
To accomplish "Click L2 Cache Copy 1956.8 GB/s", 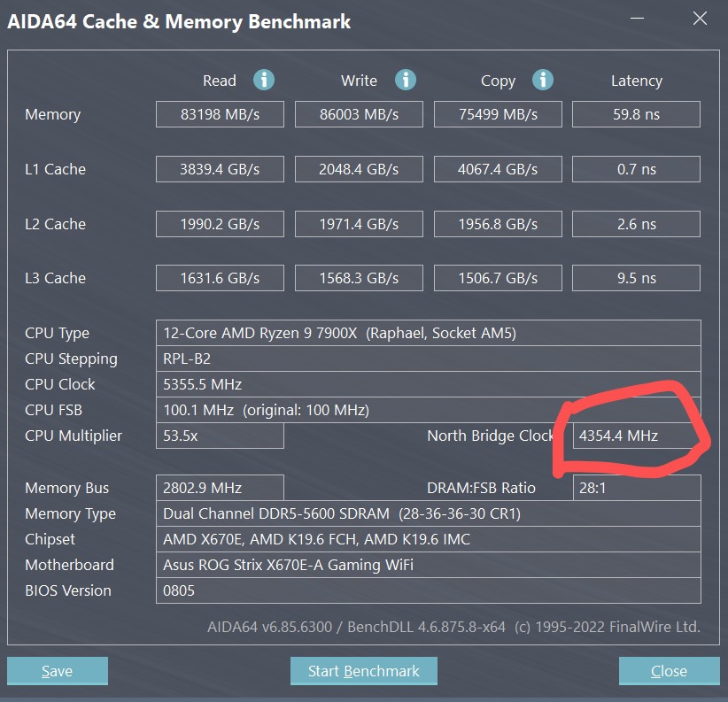I will tap(498, 224).
